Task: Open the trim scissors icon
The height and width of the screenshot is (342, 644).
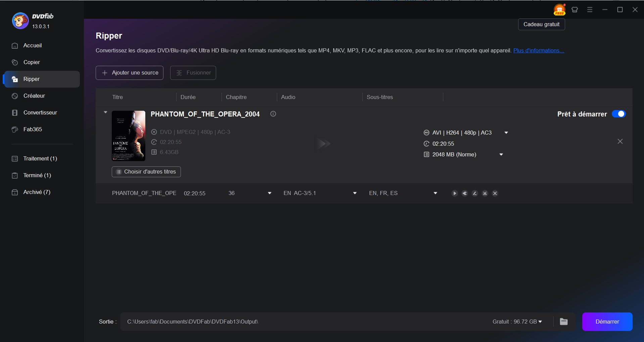Action: (485, 193)
